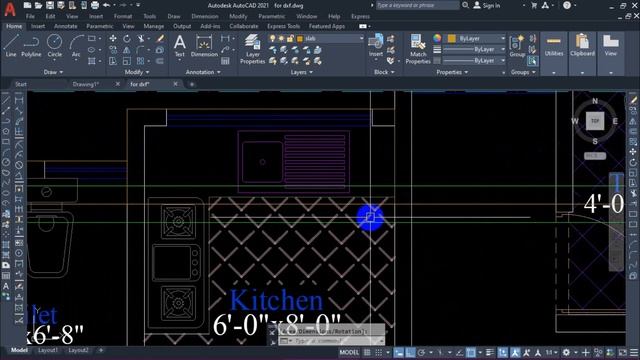Open the layer name dropdown list
Screen dimensions: 640x360
point(361,38)
